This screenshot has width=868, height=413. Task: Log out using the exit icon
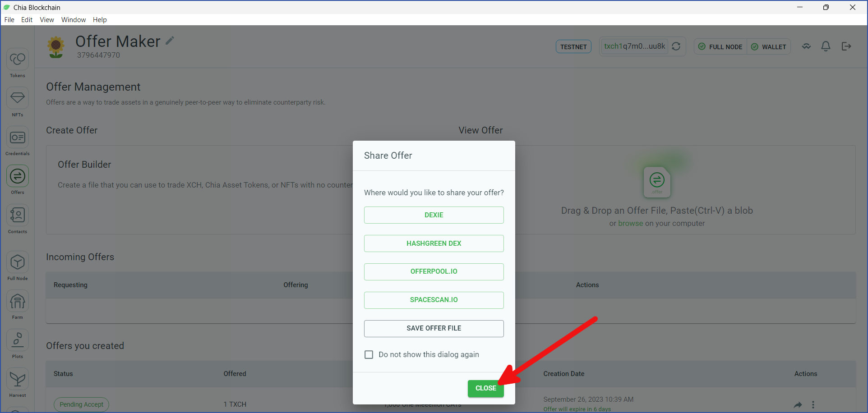click(846, 46)
